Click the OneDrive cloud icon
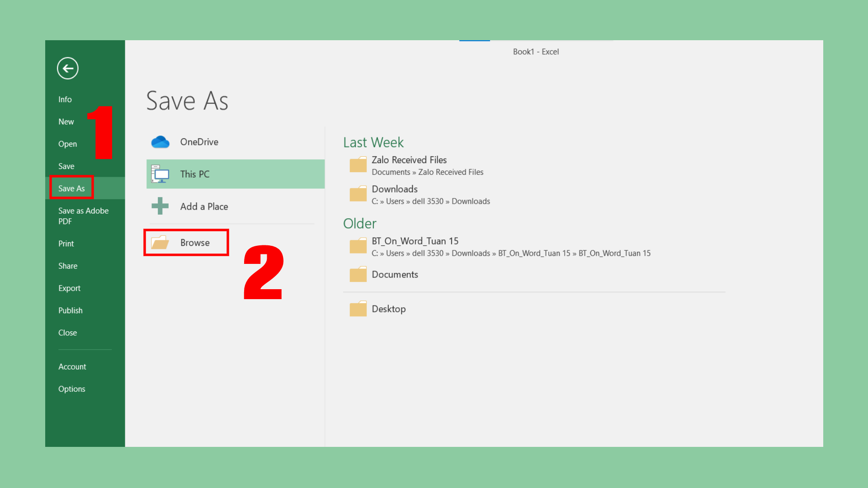The image size is (868, 488). pyautogui.click(x=160, y=142)
